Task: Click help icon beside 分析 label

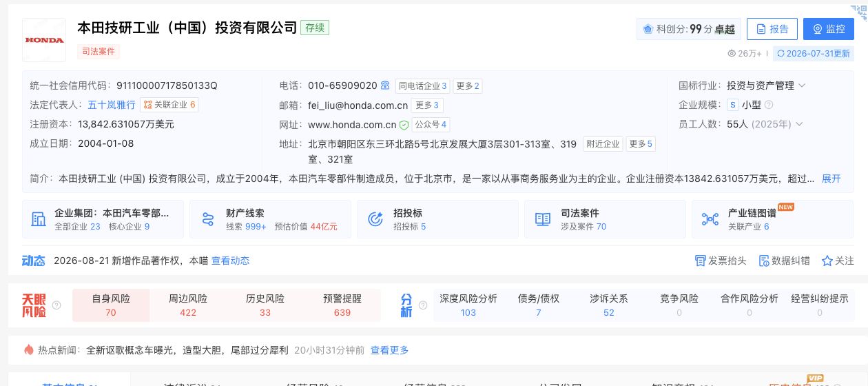Action: click(422, 305)
